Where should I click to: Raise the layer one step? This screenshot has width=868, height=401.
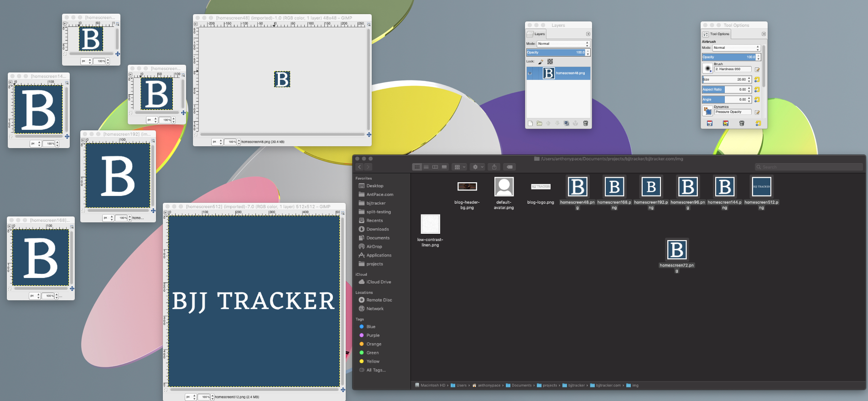(x=548, y=123)
